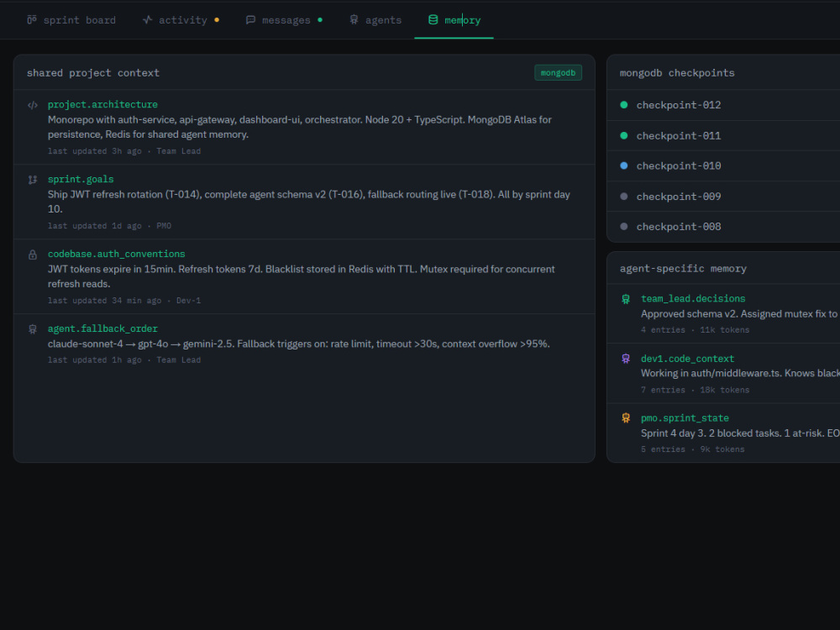
Task: Open the sprint board tab
Action: 71,20
